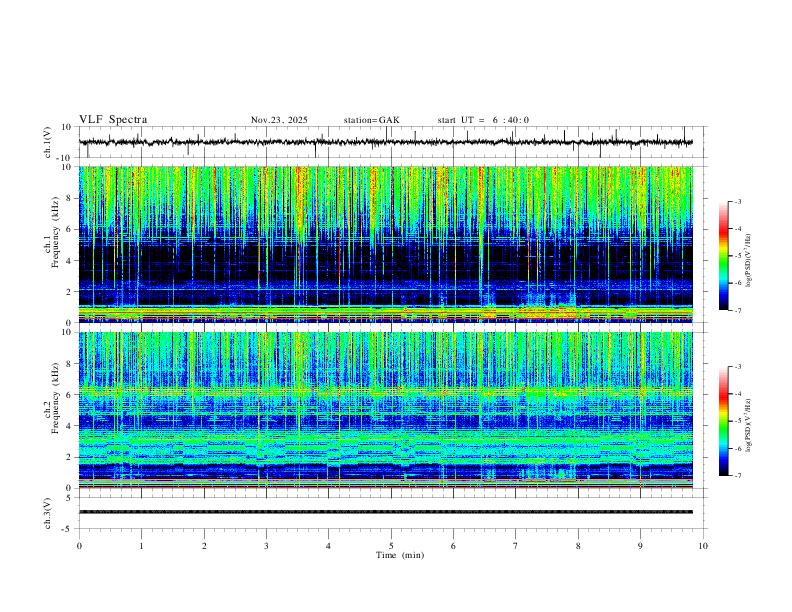Click the ch.2 "Frequency (kHz)" axis label
The height and width of the screenshot is (612, 792).
click(x=56, y=398)
